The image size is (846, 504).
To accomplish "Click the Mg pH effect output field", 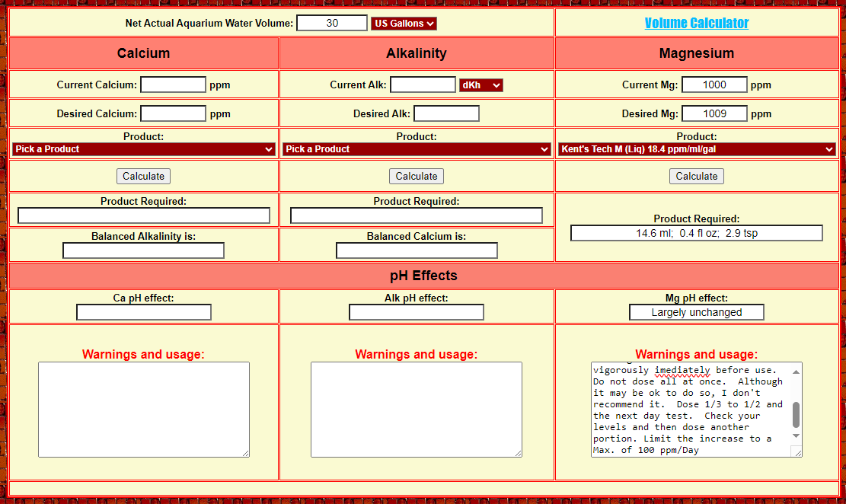I will point(696,312).
